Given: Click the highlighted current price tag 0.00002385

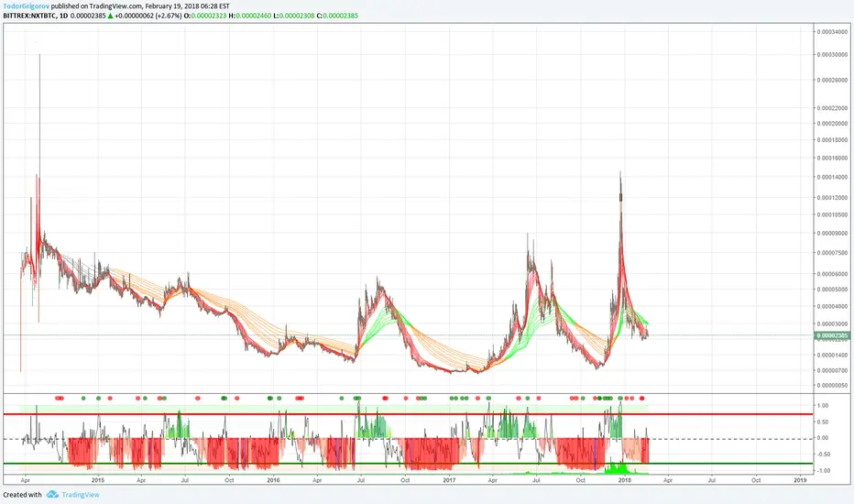Looking at the screenshot, I should point(832,335).
